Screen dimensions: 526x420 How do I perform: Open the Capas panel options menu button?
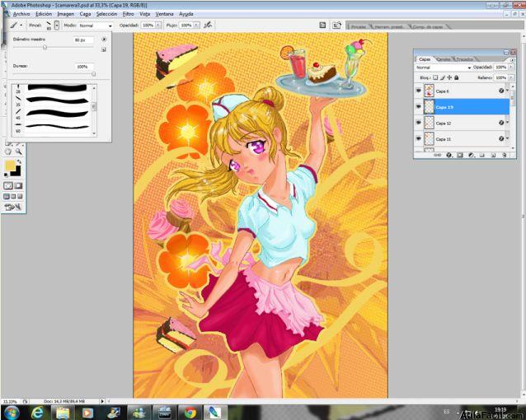pyautogui.click(x=512, y=59)
